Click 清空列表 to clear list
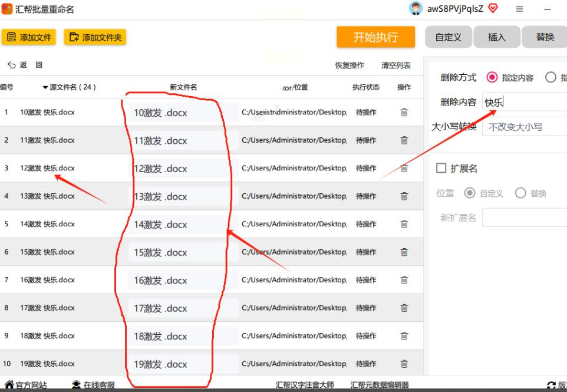567x392 pixels. tap(396, 65)
